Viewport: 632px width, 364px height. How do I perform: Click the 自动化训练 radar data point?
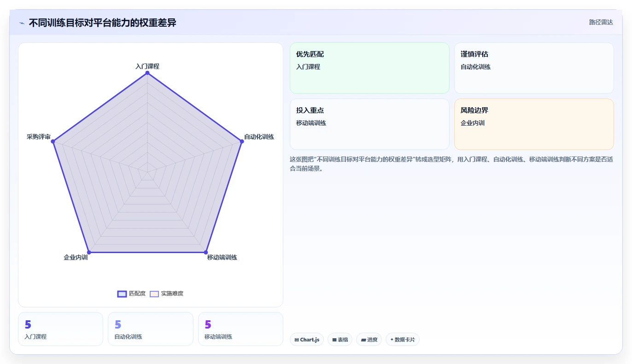[x=242, y=141]
